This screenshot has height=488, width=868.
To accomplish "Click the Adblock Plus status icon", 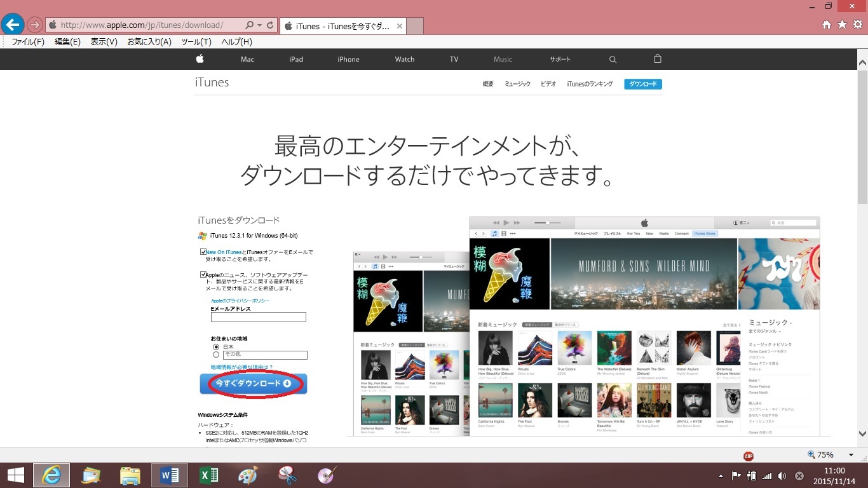I will (749, 456).
